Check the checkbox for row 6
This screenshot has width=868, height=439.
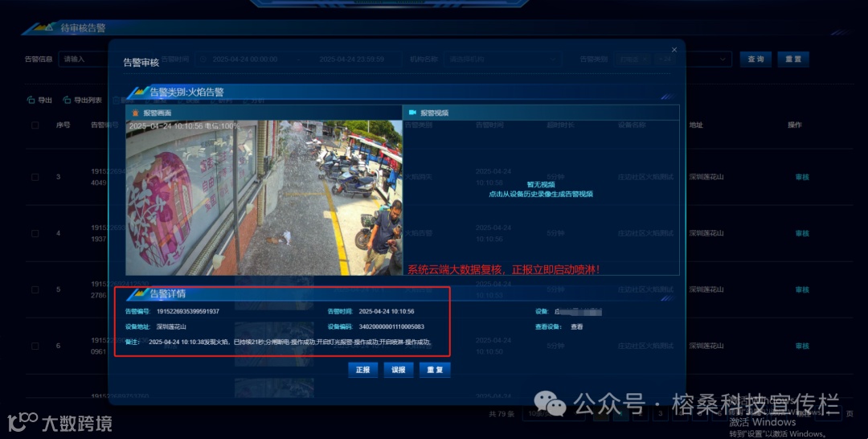coord(35,346)
